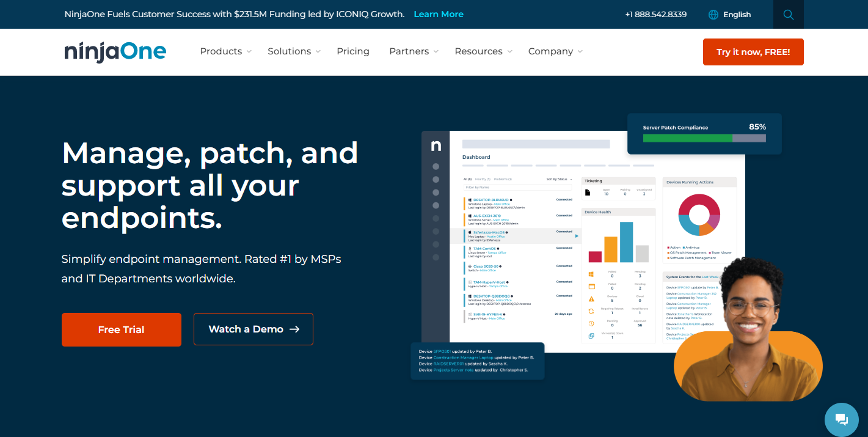Click the blue arrow on Sferlazza-MacOS row
Viewport: 868px width, 437px height.
pyautogui.click(x=576, y=236)
